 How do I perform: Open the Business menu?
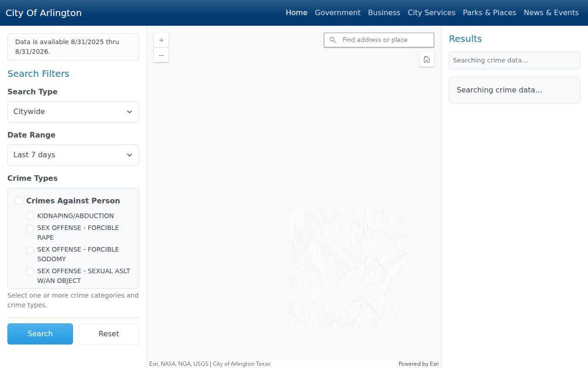click(x=384, y=13)
